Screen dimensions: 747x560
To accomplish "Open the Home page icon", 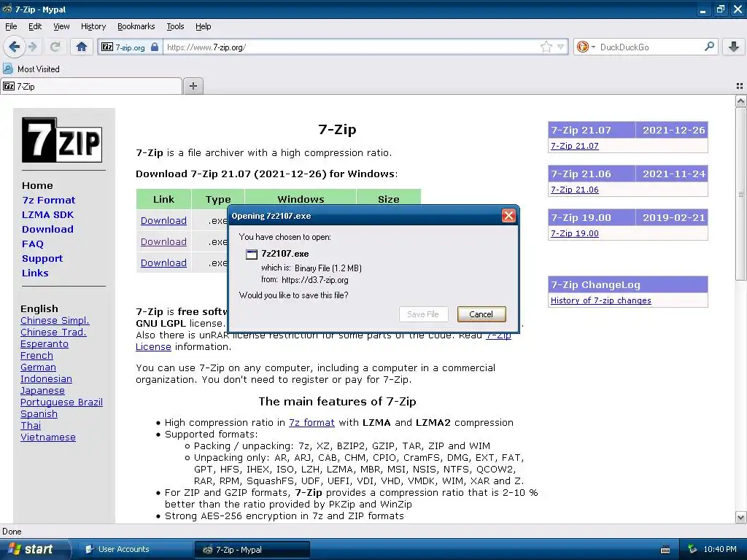I will [x=82, y=47].
